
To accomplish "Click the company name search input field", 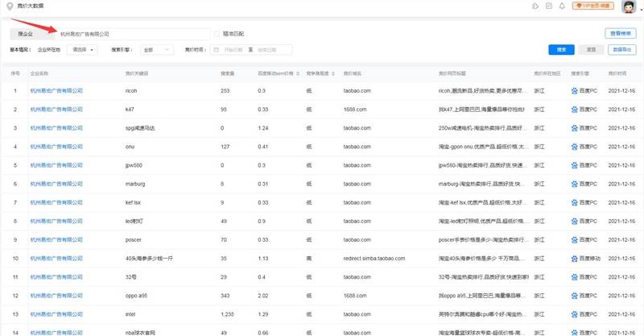I will pos(129,34).
